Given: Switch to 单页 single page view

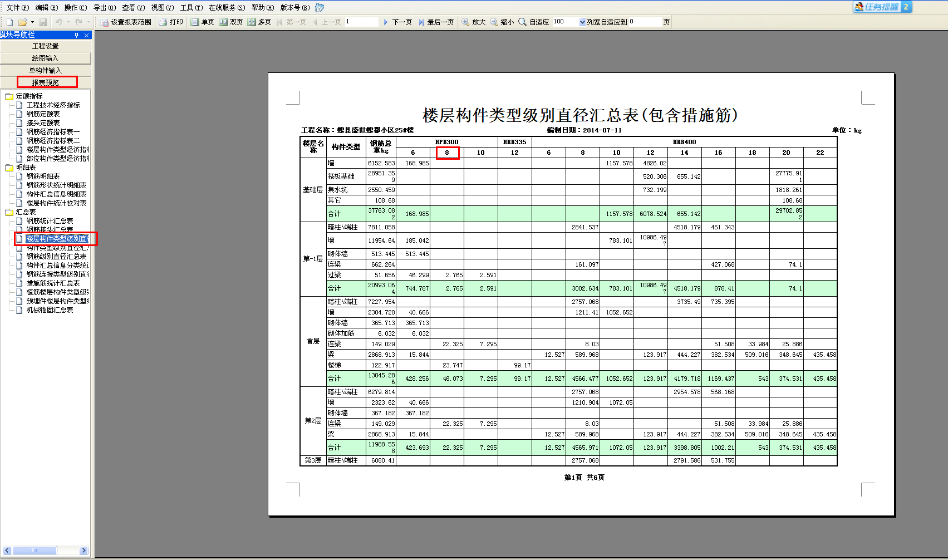Looking at the screenshot, I should click(203, 22).
